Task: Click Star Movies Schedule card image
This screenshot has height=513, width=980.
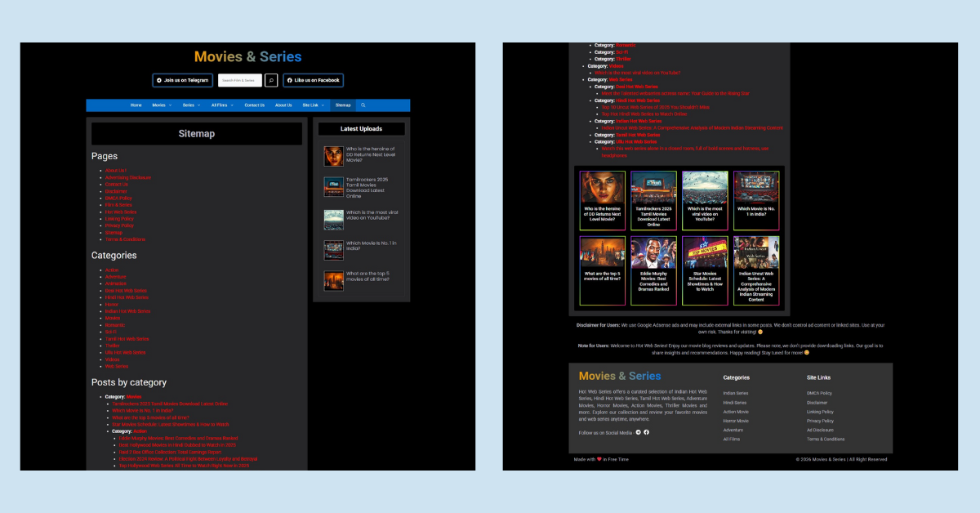Action: (705, 252)
